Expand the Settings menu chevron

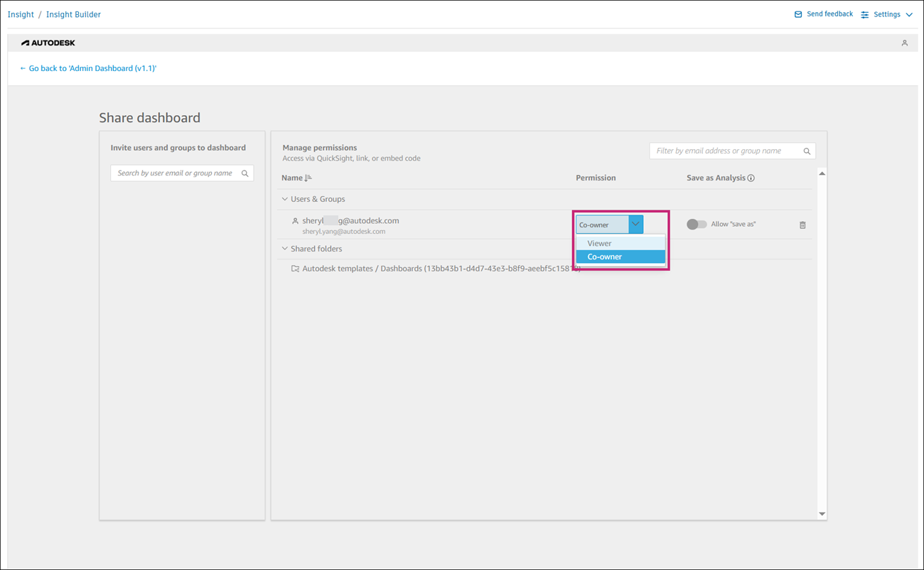pos(909,14)
